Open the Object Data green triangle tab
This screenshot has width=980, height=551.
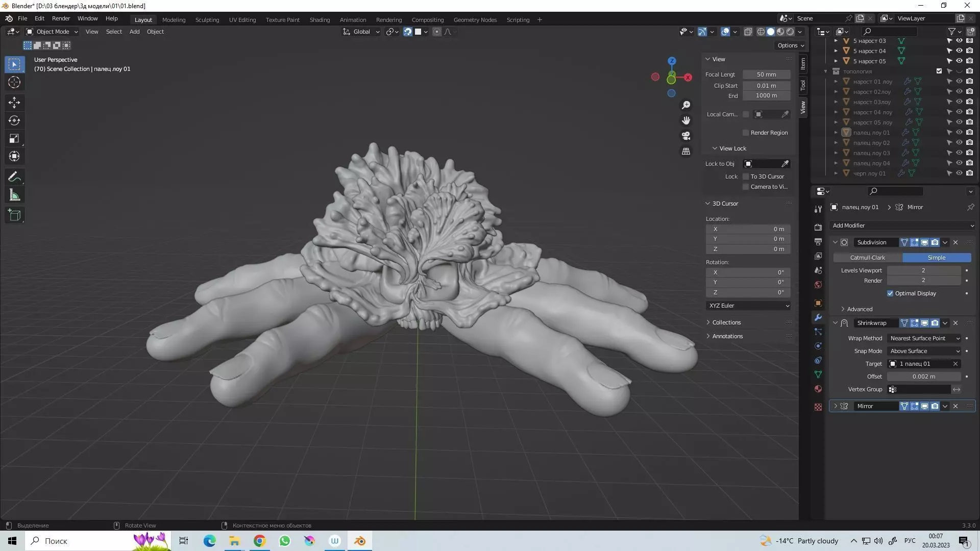coord(818,374)
